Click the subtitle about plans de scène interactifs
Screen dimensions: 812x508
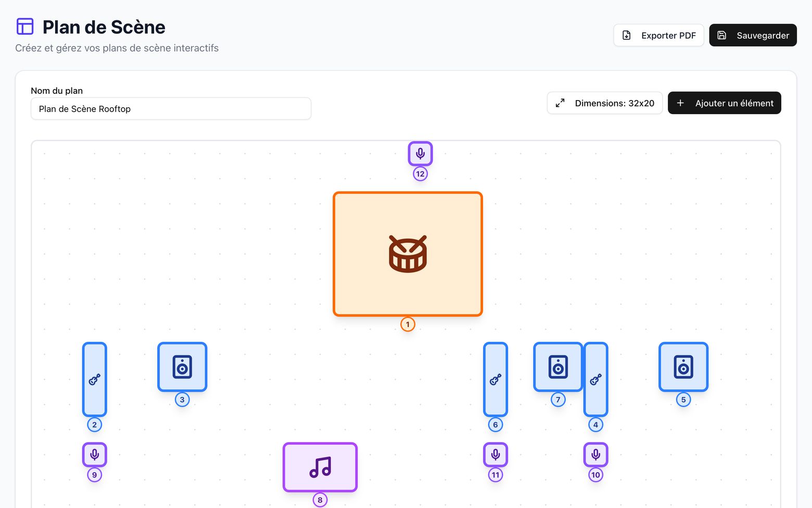[117, 48]
